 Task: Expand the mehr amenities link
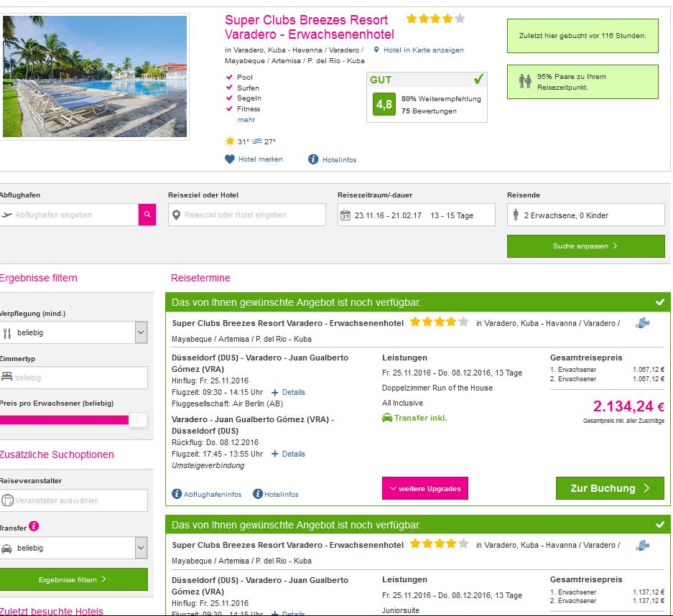[x=246, y=120]
